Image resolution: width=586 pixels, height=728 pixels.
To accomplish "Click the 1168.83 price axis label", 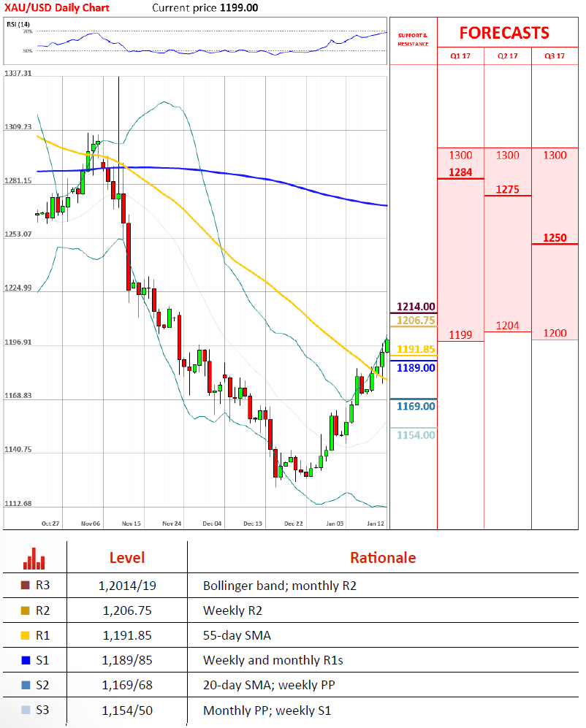I will point(18,396).
